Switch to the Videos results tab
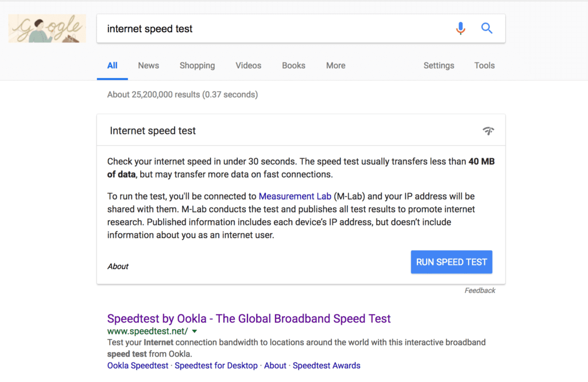The height and width of the screenshot is (382, 588). [248, 65]
